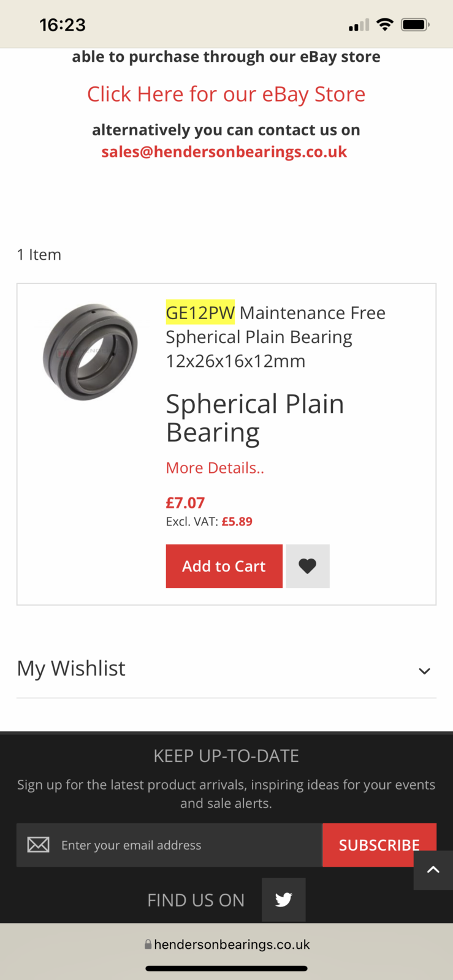The width and height of the screenshot is (453, 980).
Task: Click the SUBSCRIBE button
Action: pyautogui.click(x=379, y=845)
